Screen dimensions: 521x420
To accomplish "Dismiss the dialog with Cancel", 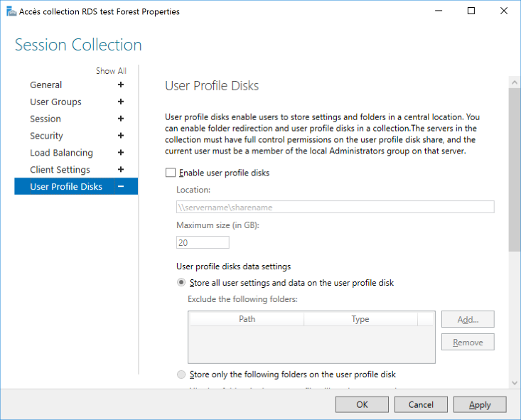I will tap(421, 404).
